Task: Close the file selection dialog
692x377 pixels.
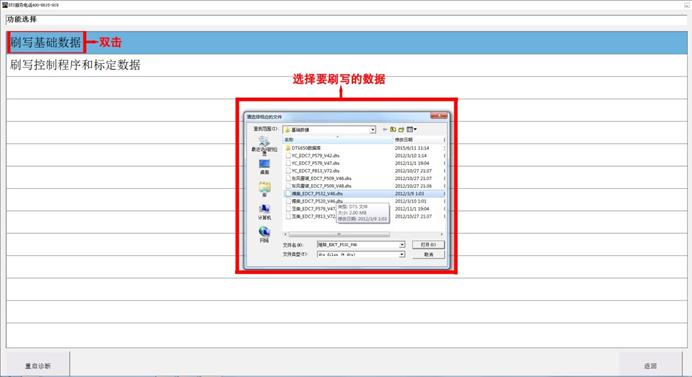Action: pos(439,116)
